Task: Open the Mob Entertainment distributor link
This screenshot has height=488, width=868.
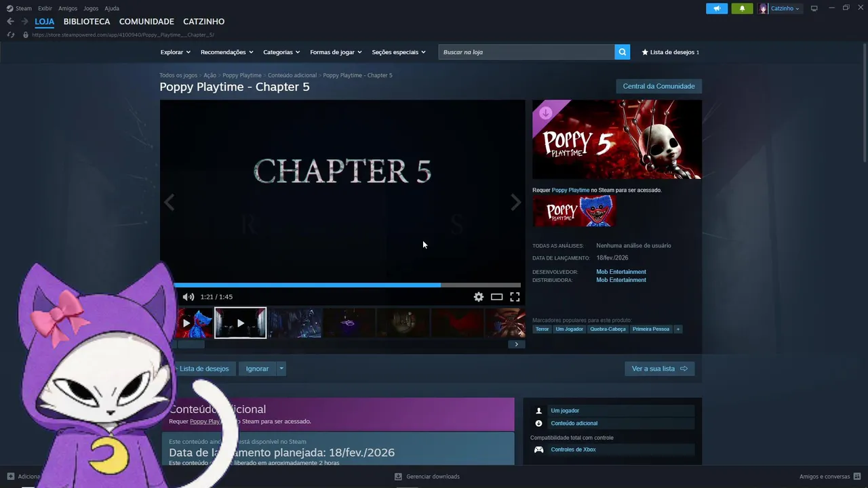Action: pos(621,280)
